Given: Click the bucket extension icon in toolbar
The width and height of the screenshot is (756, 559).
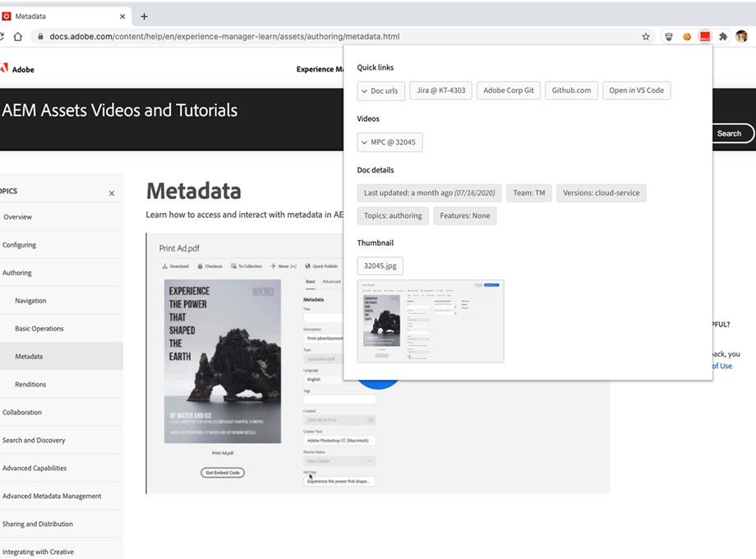Looking at the screenshot, I should pos(669,36).
